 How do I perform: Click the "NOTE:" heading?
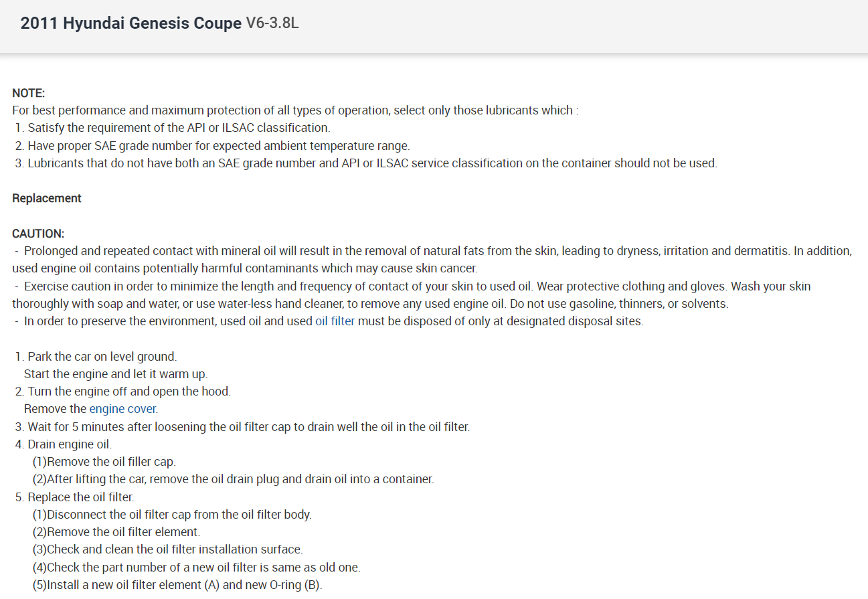point(29,93)
